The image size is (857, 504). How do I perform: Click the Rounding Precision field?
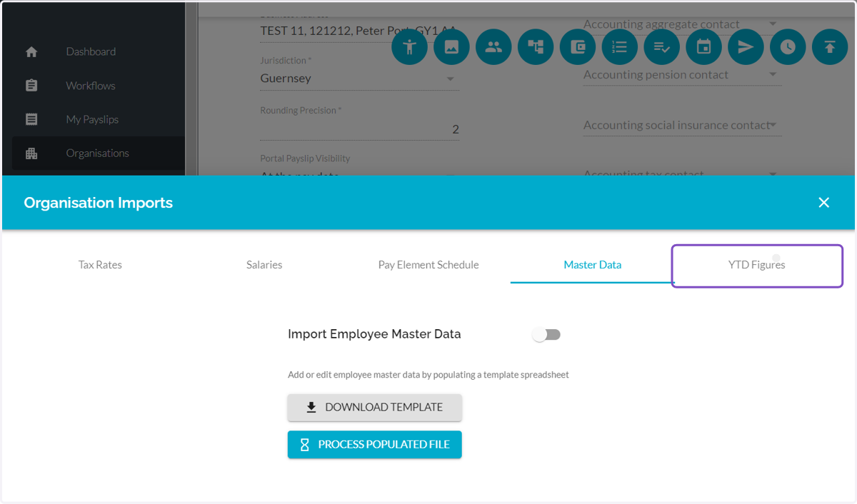click(x=359, y=129)
